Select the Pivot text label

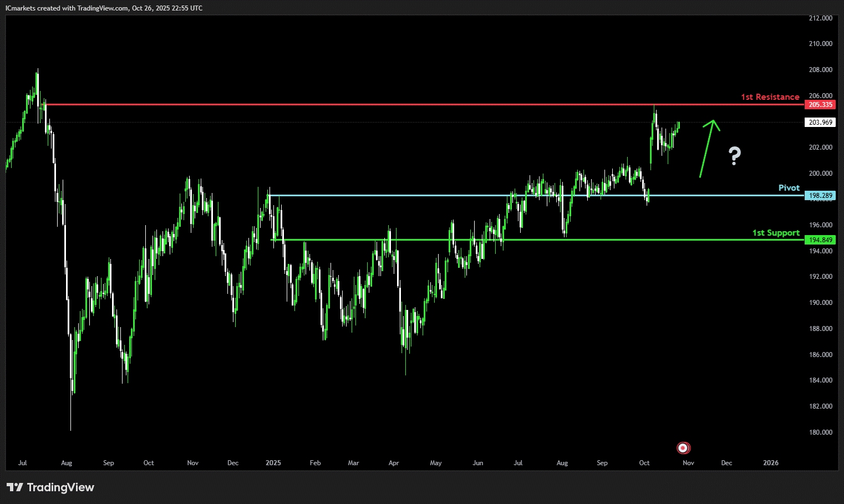click(x=789, y=188)
